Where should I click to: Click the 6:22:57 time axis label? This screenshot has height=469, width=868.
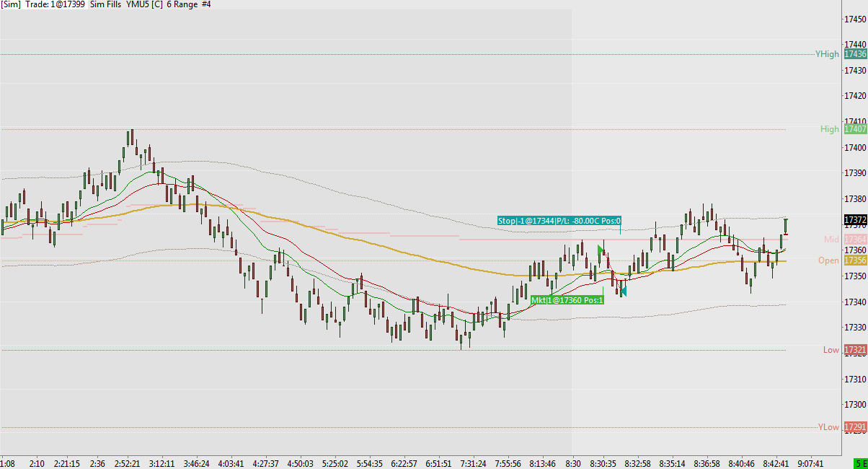[x=405, y=463]
